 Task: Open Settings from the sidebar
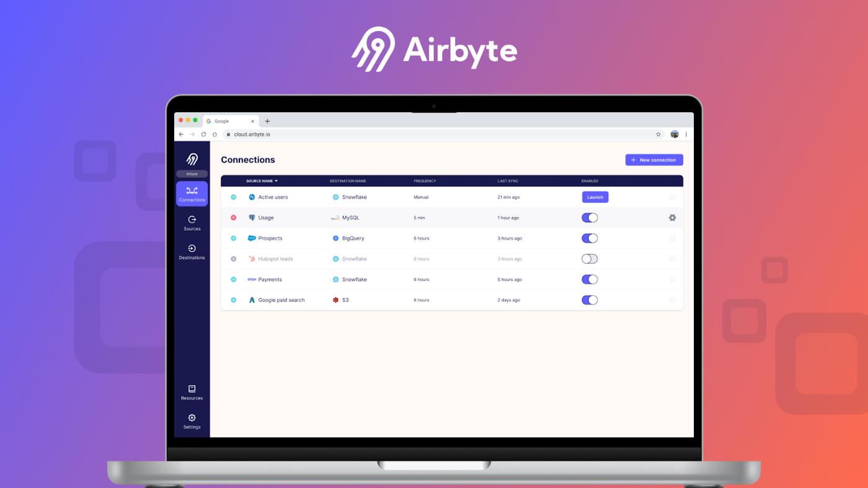click(192, 420)
